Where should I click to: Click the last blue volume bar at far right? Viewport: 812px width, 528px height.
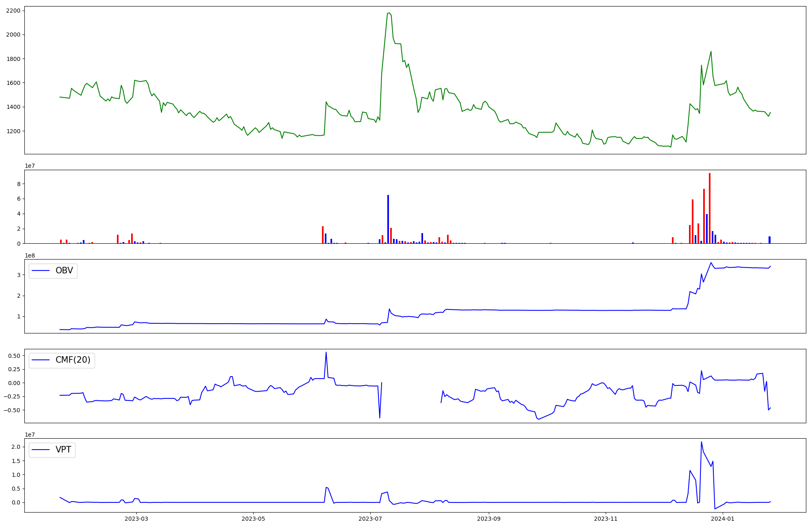(769, 240)
